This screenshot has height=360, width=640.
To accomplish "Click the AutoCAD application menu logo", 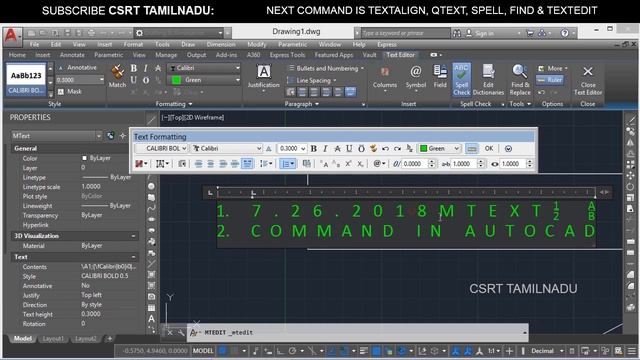I will tap(11, 36).
